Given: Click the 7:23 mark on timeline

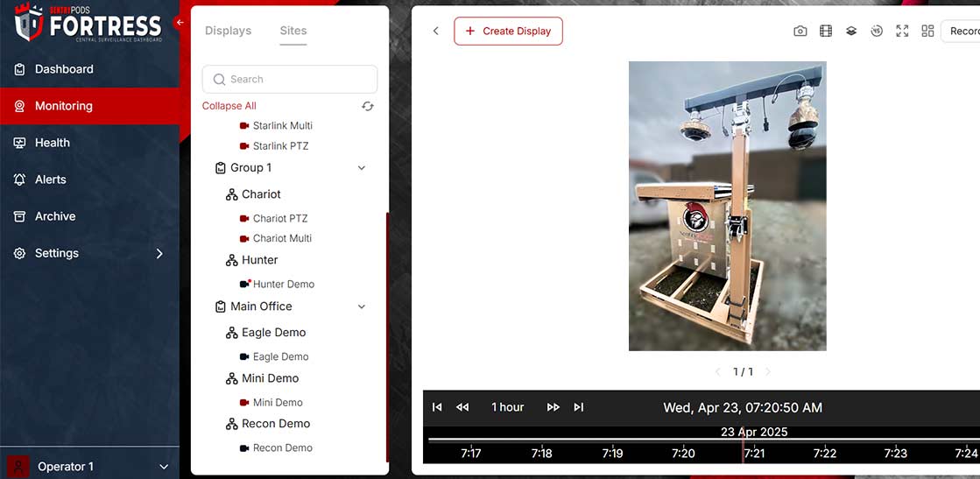Looking at the screenshot, I should pyautogui.click(x=896, y=454).
